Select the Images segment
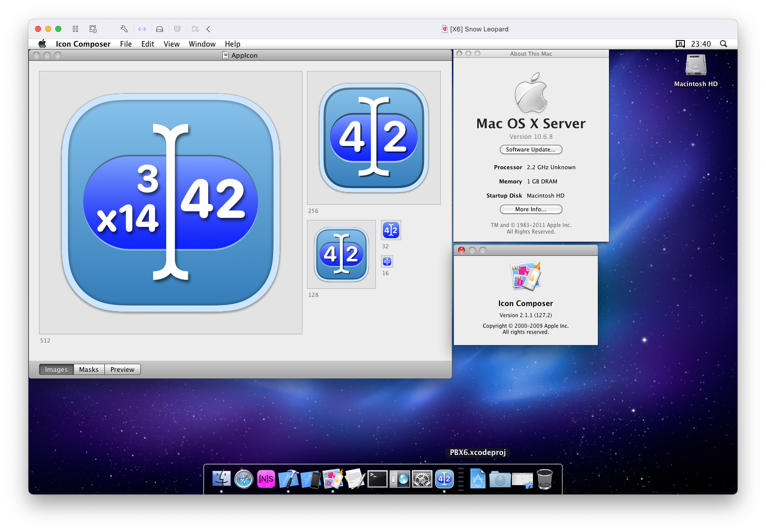This screenshot has width=766, height=532. (56, 369)
